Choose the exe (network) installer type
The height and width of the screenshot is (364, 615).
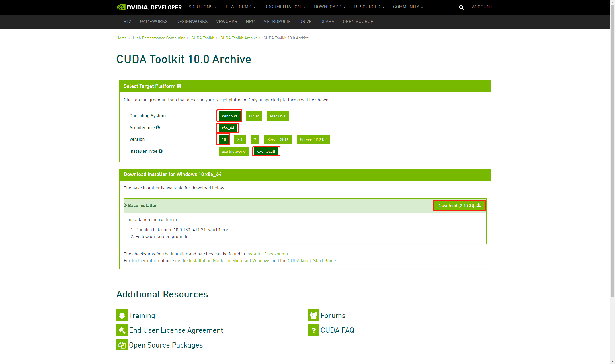(x=233, y=151)
